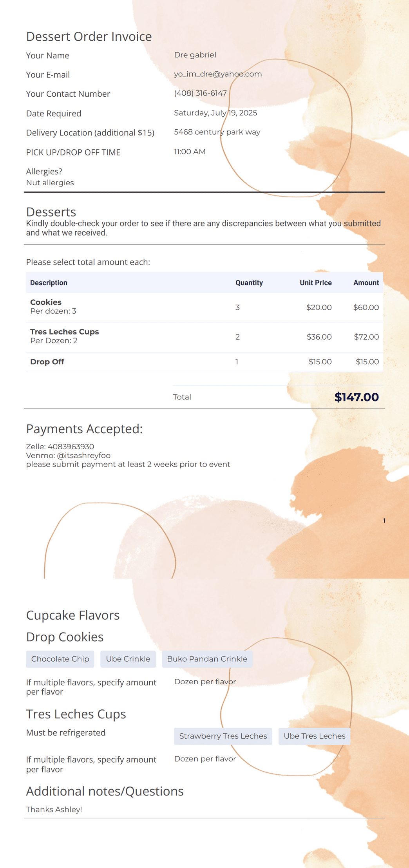Select the Cookies row in table
409x868 pixels.
tap(204, 307)
